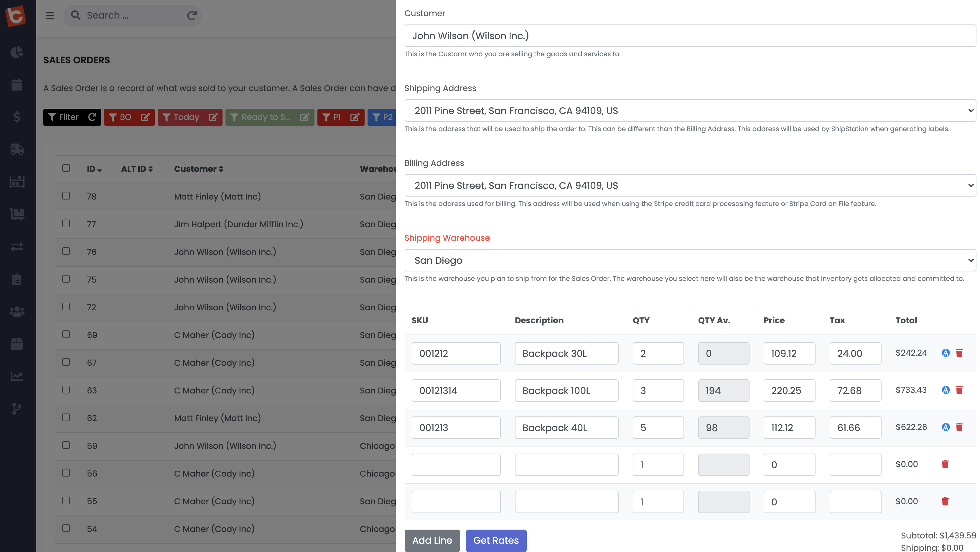Check the select-all checkbox in the table header
Screen dimensions: 980x552
tap(66, 168)
